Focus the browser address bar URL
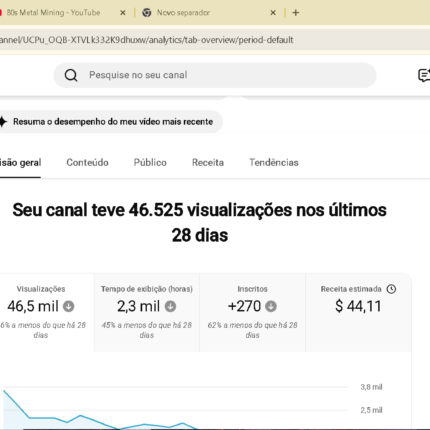 [x=147, y=40]
